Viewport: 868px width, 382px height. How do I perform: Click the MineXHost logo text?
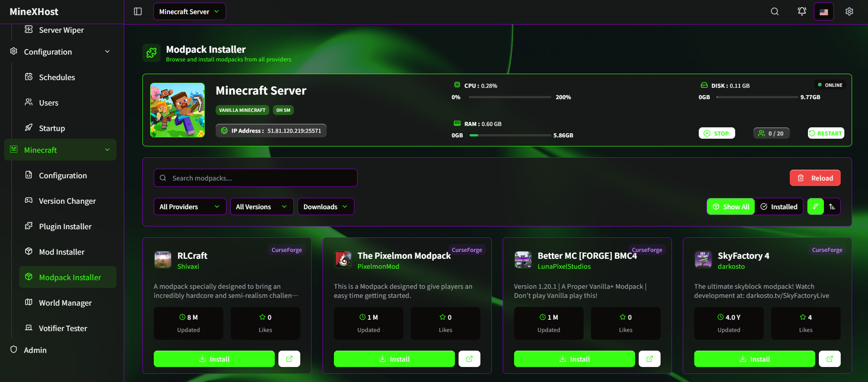(34, 11)
